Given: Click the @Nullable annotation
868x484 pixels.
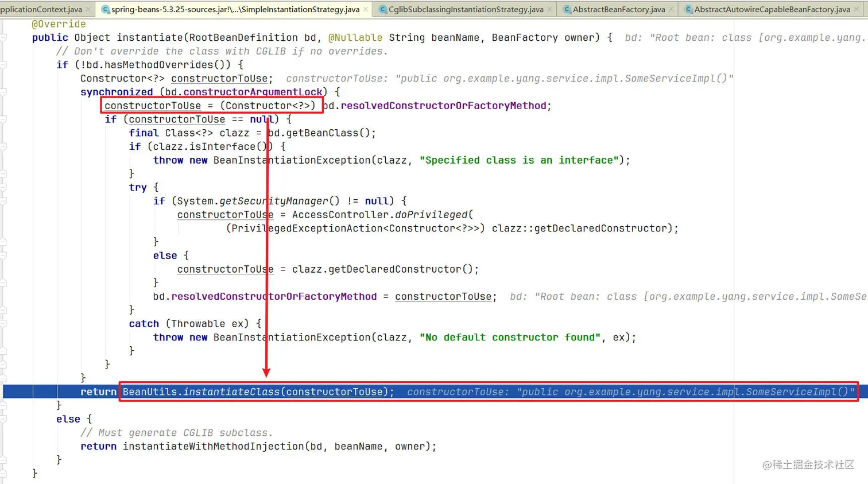Looking at the screenshot, I should (x=355, y=38).
